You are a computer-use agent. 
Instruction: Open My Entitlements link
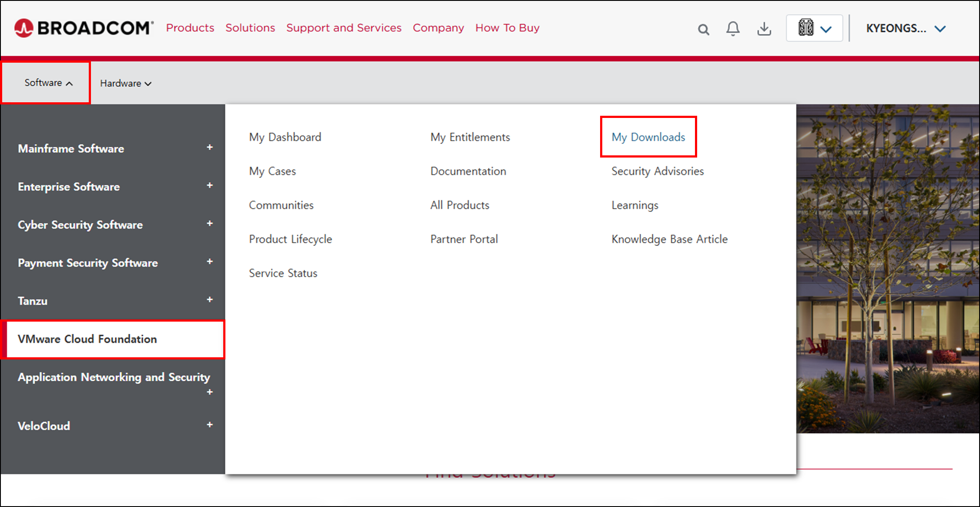point(470,137)
